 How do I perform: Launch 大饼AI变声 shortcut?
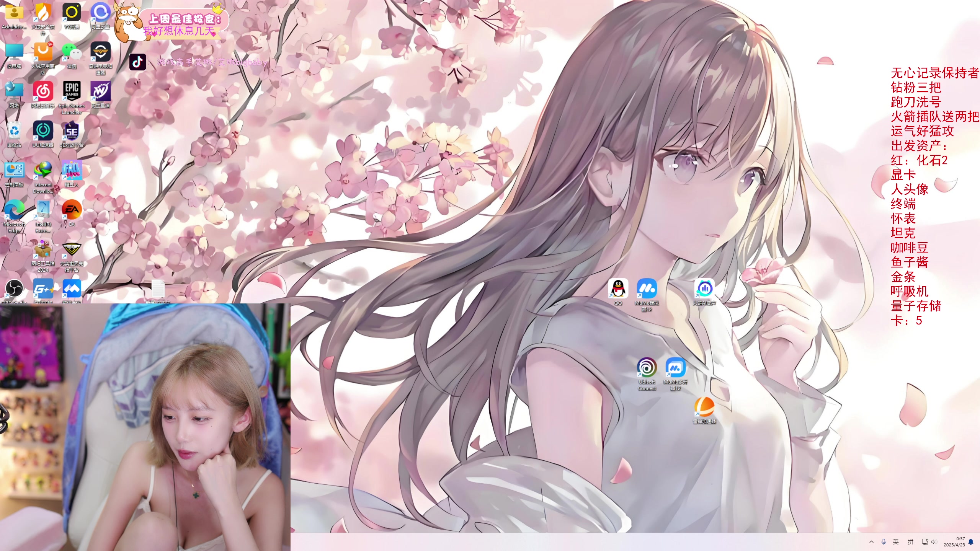[x=704, y=292]
